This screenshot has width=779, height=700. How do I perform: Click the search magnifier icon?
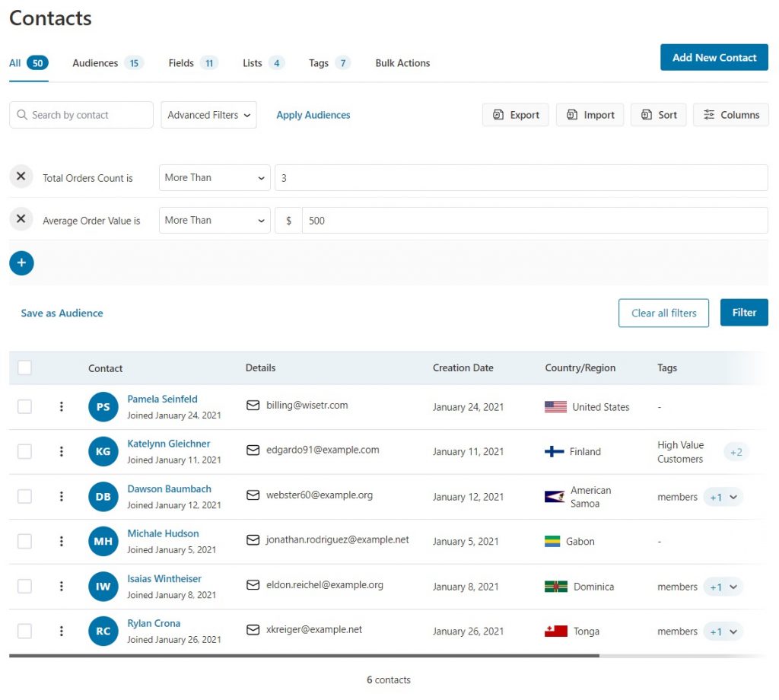[22, 115]
